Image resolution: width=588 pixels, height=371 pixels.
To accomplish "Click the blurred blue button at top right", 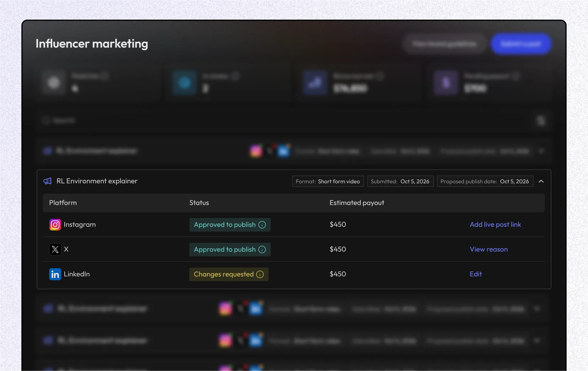I will pos(521,44).
